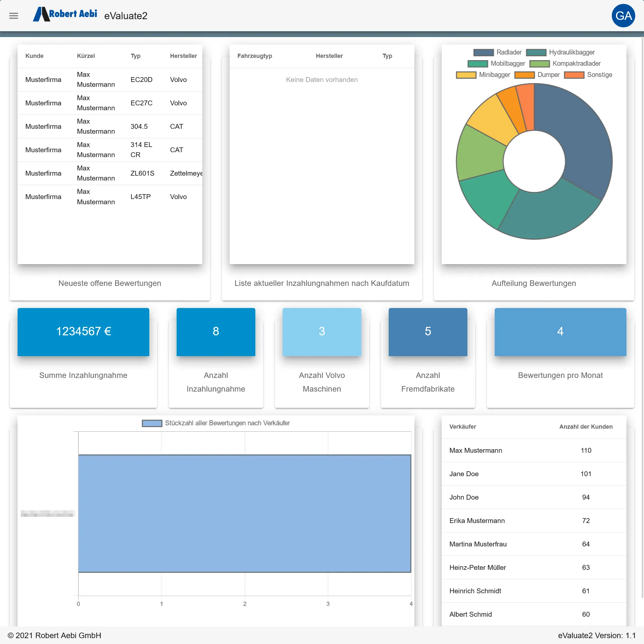Sort table by Kunde column header
This screenshot has height=644, width=644.
(x=34, y=56)
